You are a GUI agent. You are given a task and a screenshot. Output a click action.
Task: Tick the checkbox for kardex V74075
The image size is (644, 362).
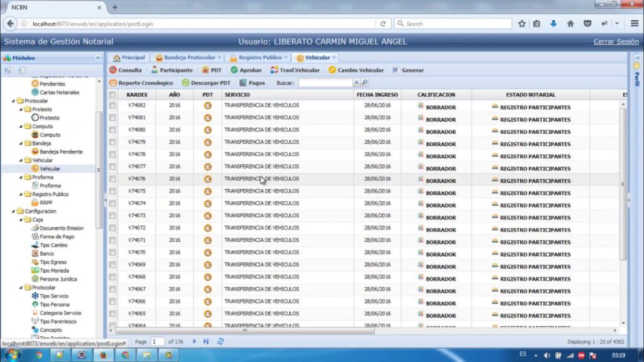pyautogui.click(x=113, y=191)
